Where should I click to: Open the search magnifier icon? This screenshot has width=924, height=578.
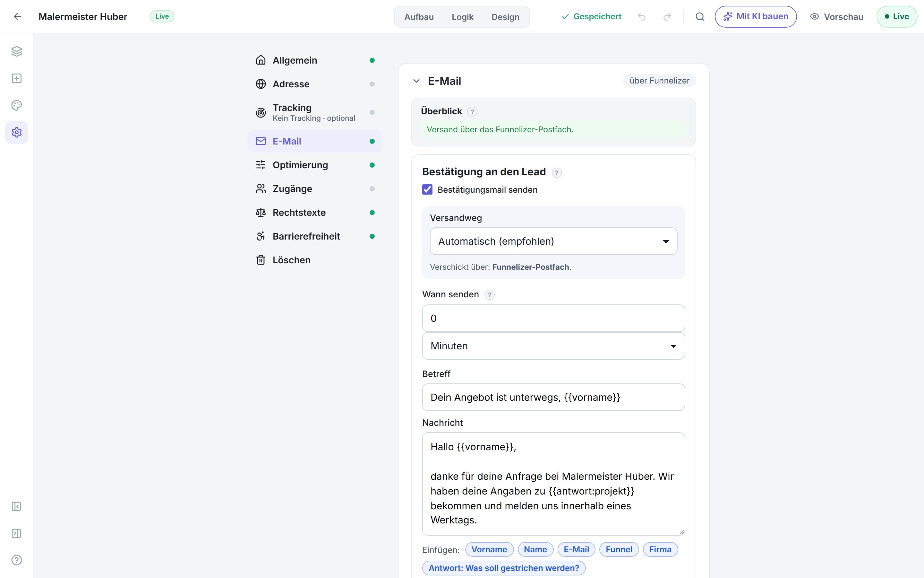(700, 16)
